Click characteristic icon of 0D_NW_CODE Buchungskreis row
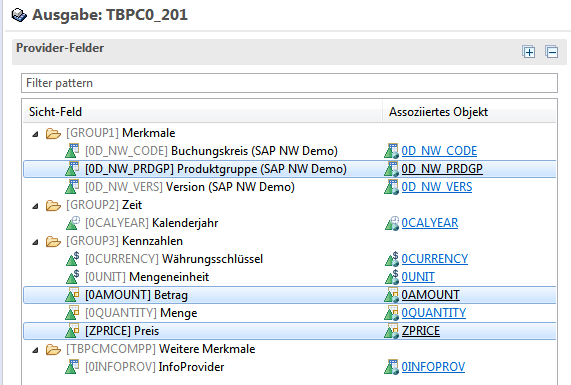571x385 pixels. click(72, 151)
